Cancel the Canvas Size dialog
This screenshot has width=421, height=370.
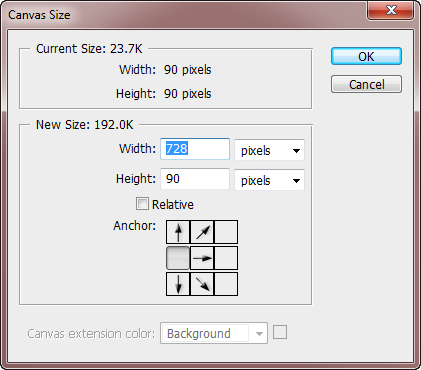click(x=366, y=84)
